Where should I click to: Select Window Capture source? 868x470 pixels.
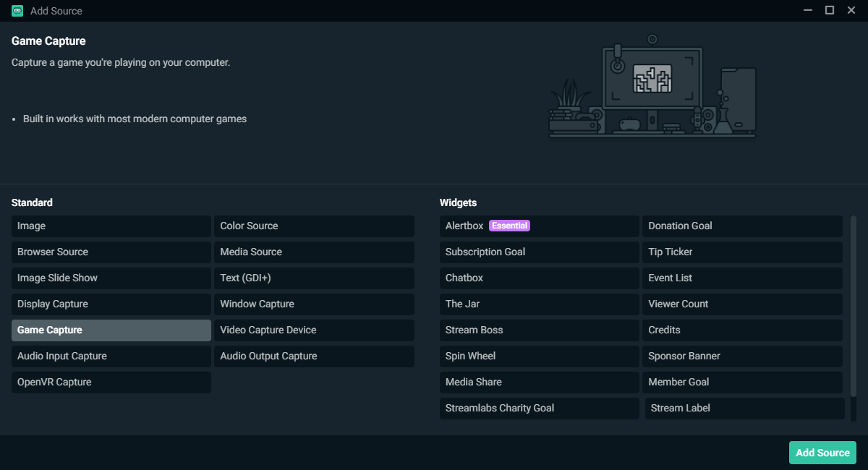(x=314, y=304)
